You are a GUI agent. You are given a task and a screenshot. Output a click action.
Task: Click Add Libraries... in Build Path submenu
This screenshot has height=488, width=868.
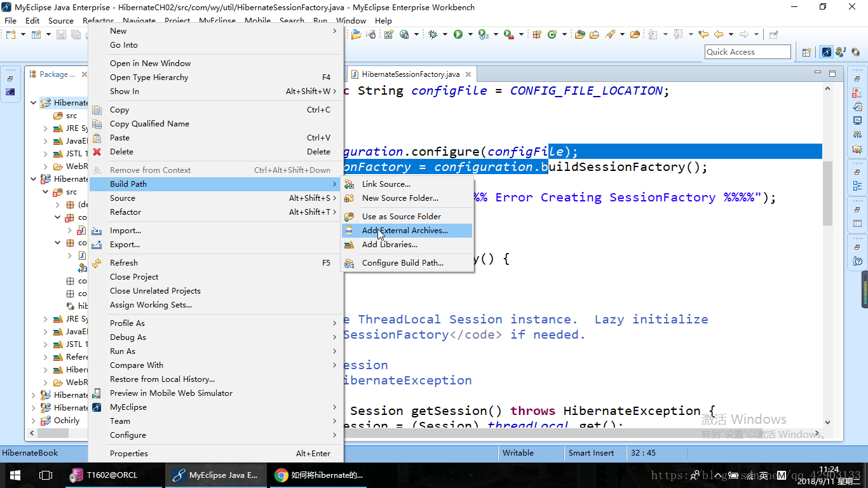pos(407,245)
